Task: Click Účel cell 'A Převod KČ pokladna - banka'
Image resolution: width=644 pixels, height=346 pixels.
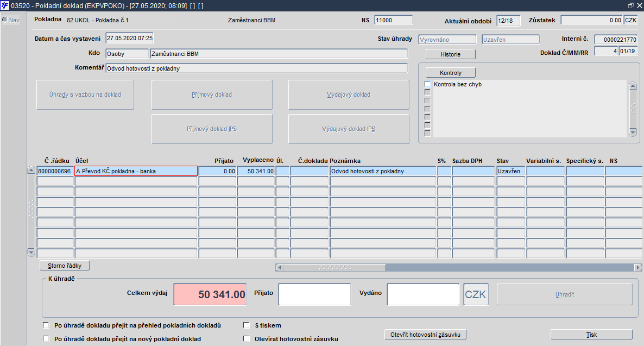Action: tap(136, 171)
